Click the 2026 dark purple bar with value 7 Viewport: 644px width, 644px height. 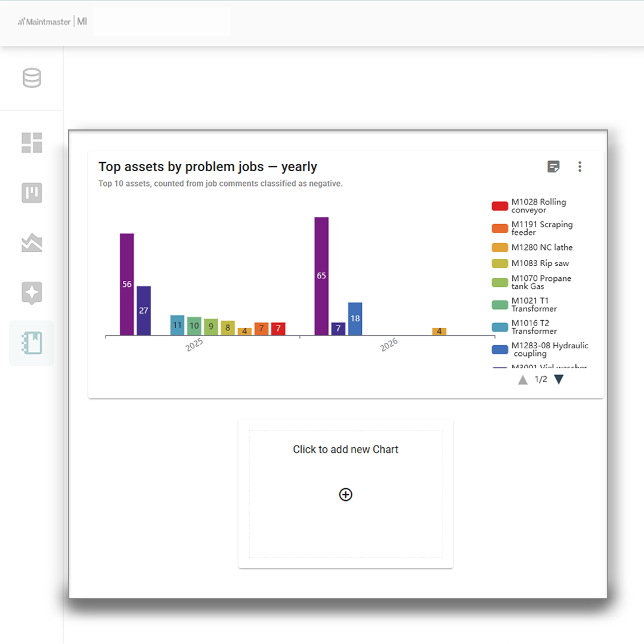point(339,329)
